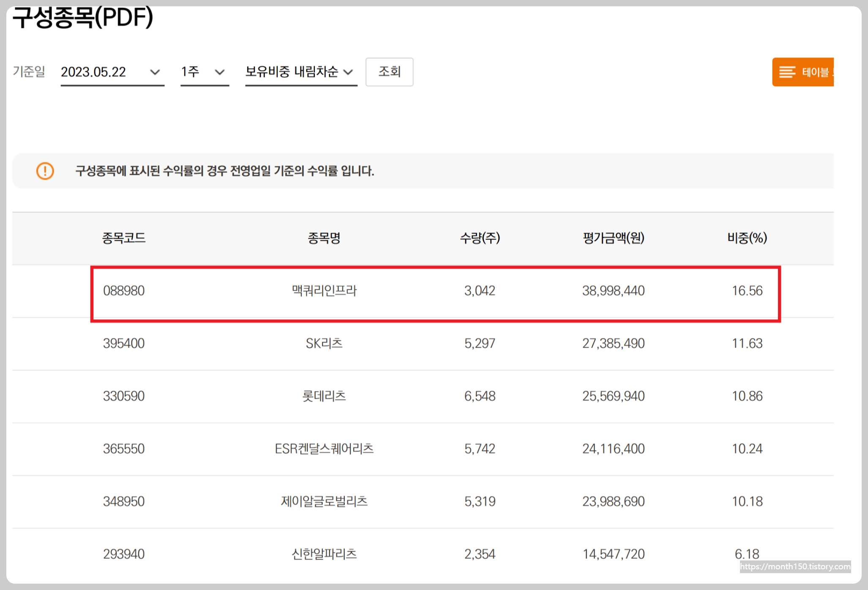The height and width of the screenshot is (590, 868).
Task: Click the SK리츠 stock name
Action: (323, 343)
